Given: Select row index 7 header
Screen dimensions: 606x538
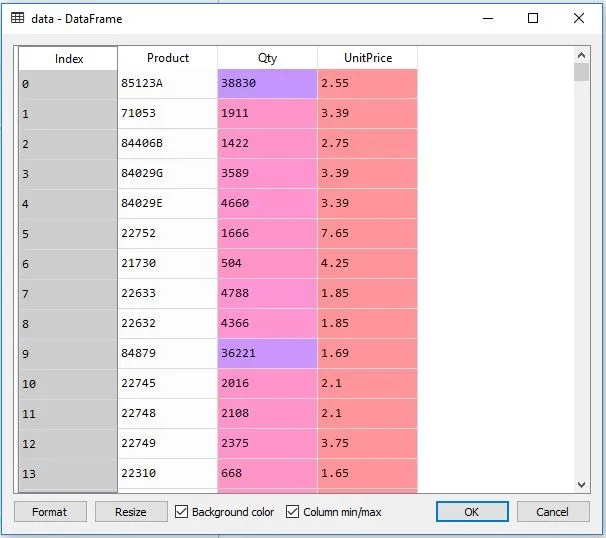Looking at the screenshot, I should coord(68,294).
